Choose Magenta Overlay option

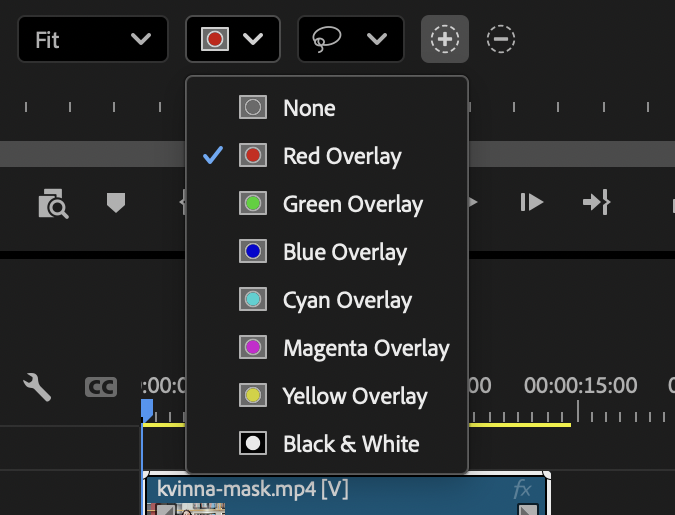coord(327,347)
